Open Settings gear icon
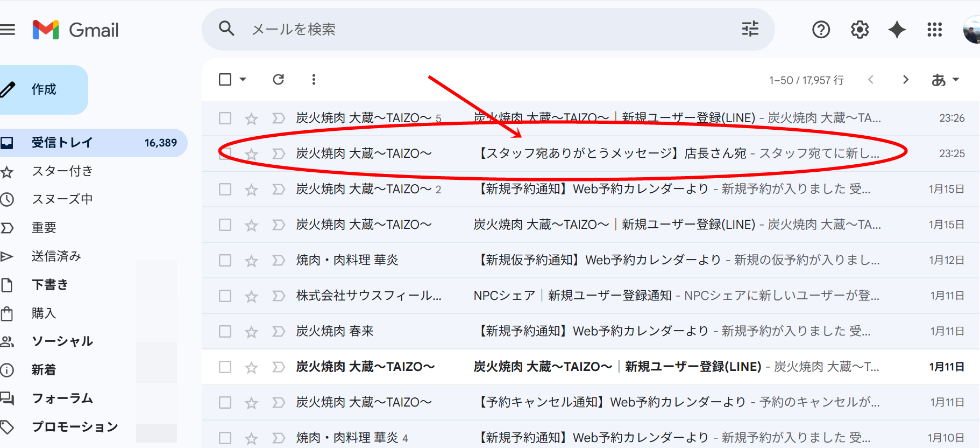Viewport: 980px width, 448px height. [860, 30]
